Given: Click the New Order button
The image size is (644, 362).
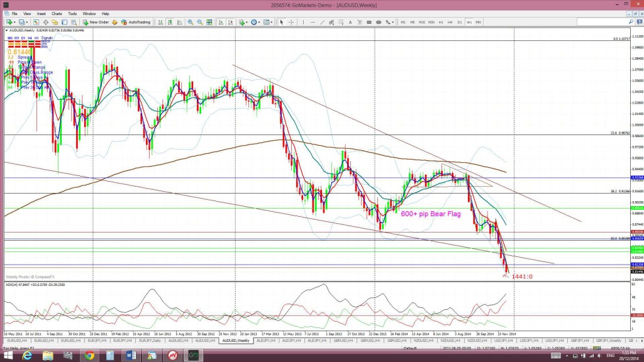Looking at the screenshot, I should [x=96, y=22].
